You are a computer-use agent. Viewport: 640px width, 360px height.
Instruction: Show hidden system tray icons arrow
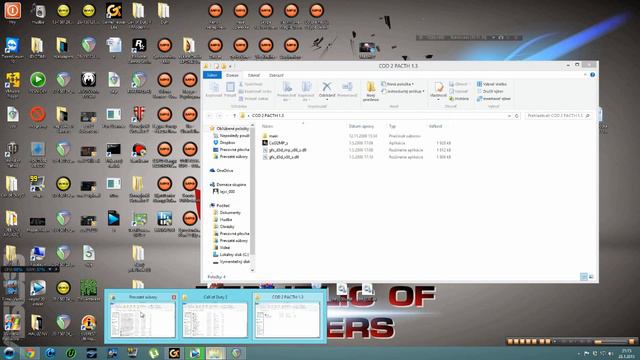point(578,353)
